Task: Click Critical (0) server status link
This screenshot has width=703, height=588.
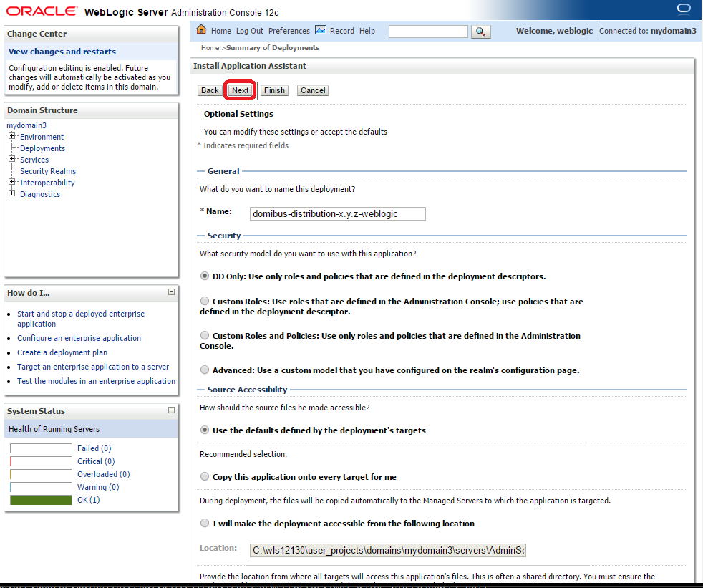Action: click(96, 461)
